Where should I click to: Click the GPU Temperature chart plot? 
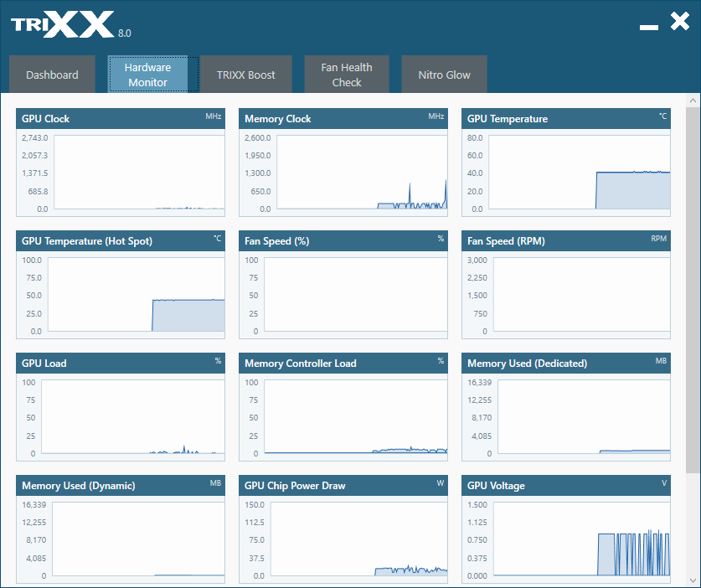pos(580,173)
